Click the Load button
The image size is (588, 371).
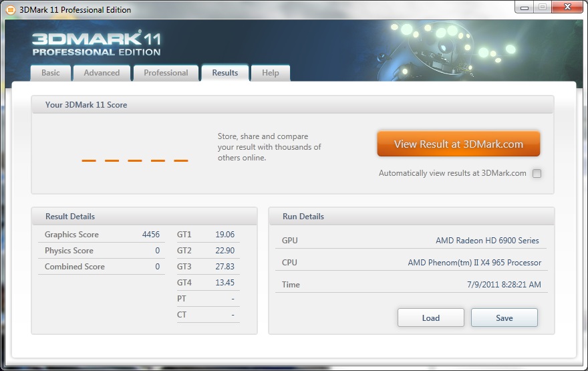pyautogui.click(x=431, y=318)
